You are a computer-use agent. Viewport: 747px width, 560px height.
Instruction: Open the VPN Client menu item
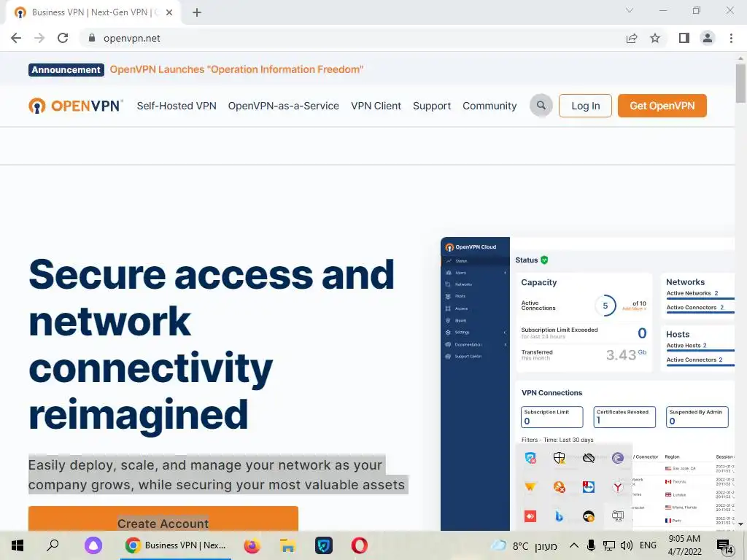pyautogui.click(x=376, y=106)
